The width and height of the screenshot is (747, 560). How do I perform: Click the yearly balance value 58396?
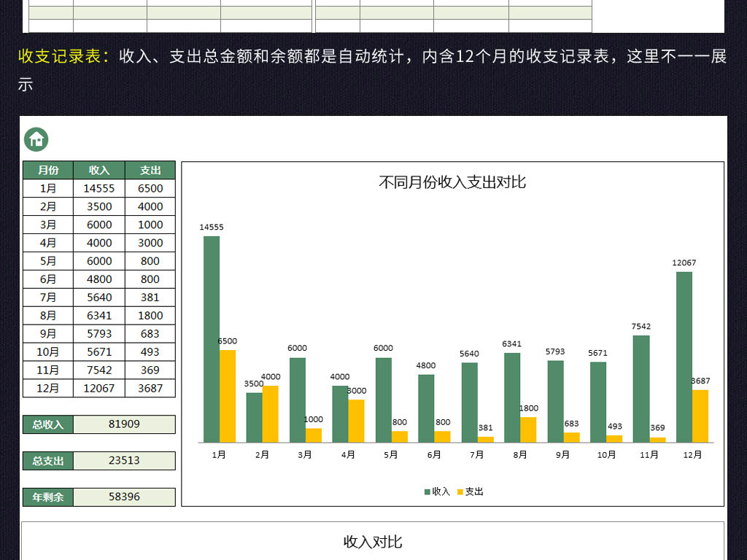[123, 497]
